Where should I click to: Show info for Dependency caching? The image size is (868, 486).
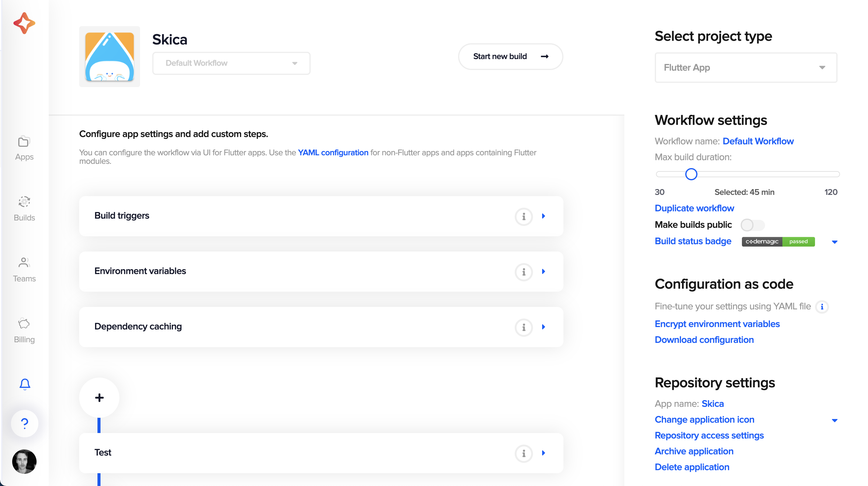524,327
